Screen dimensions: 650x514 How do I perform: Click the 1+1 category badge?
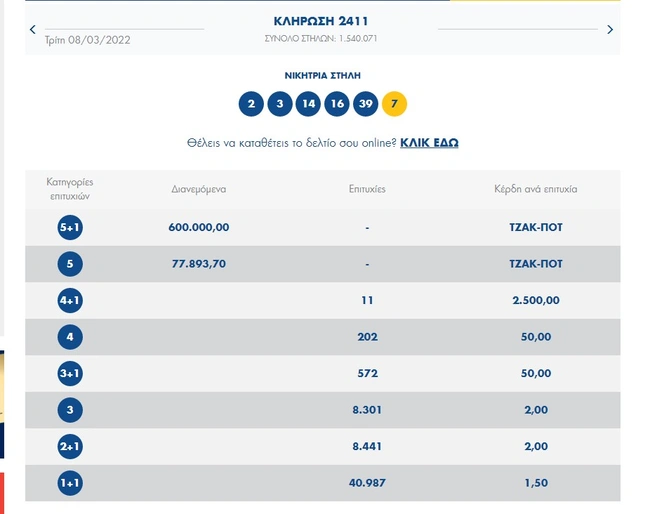(x=70, y=482)
